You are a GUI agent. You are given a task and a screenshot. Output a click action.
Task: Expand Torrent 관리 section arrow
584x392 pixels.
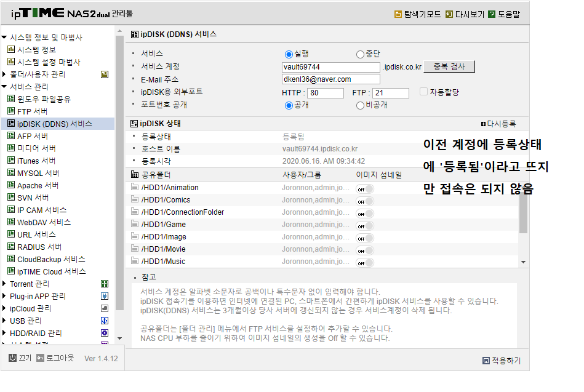(x=4, y=284)
